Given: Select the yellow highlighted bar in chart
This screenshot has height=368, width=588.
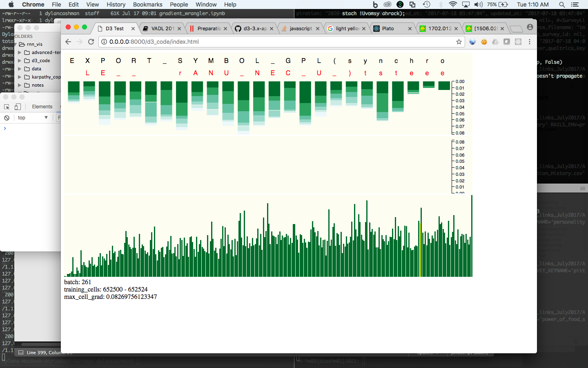Looking at the screenshot, I should (x=419, y=249).
